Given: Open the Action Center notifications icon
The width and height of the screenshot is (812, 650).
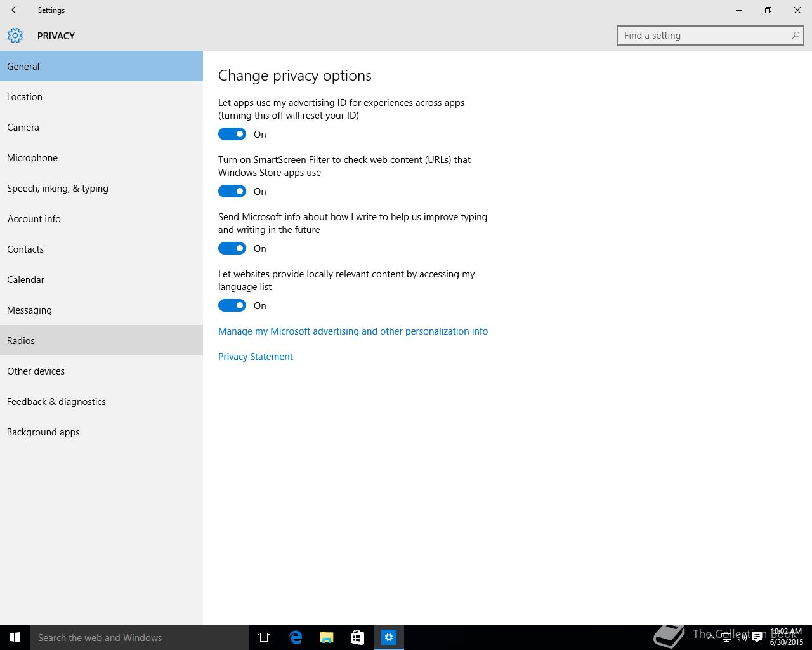Looking at the screenshot, I should click(757, 637).
